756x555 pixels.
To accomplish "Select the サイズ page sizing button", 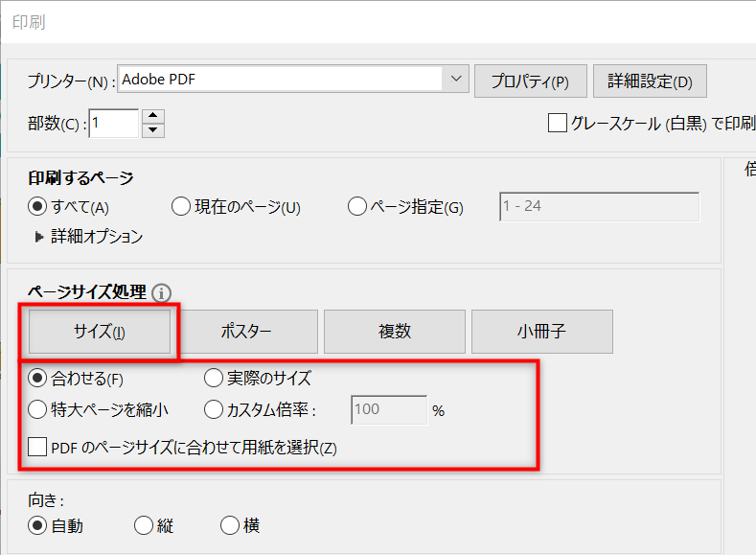I will click(x=100, y=332).
